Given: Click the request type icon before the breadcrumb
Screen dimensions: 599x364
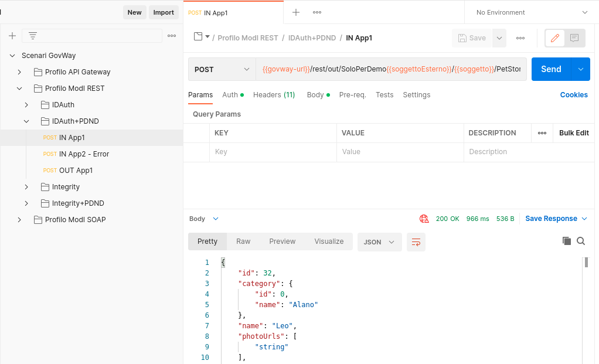Looking at the screenshot, I should point(198,37).
